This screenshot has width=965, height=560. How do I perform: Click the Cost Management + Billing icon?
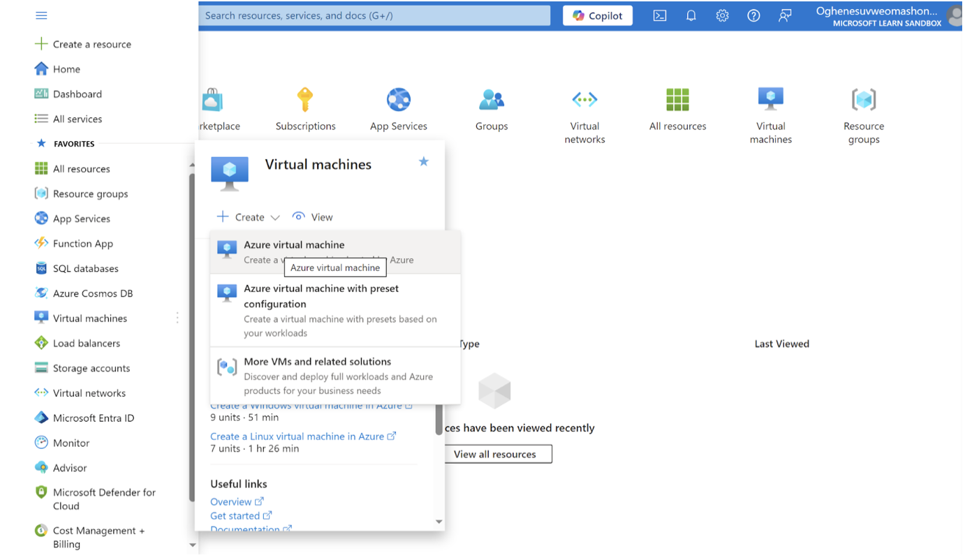pos(41,531)
